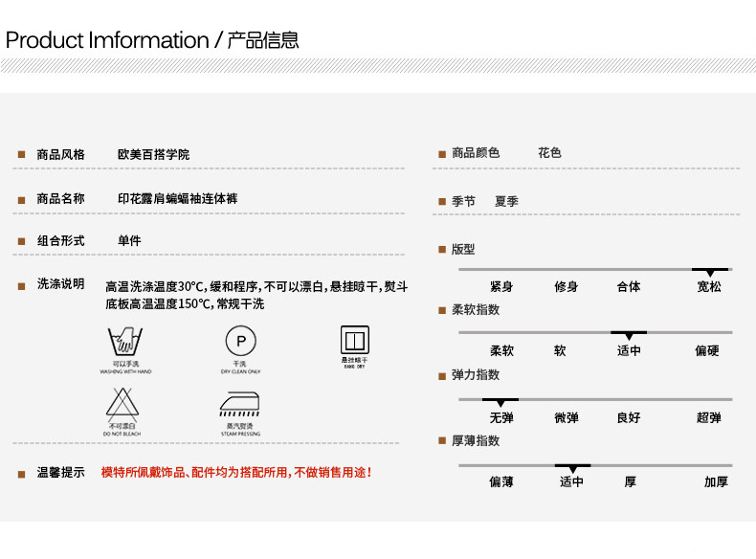Viewport: 756px width, 559px height.
Task: Click the DO NOT BLEACH caption
Action: (x=122, y=434)
